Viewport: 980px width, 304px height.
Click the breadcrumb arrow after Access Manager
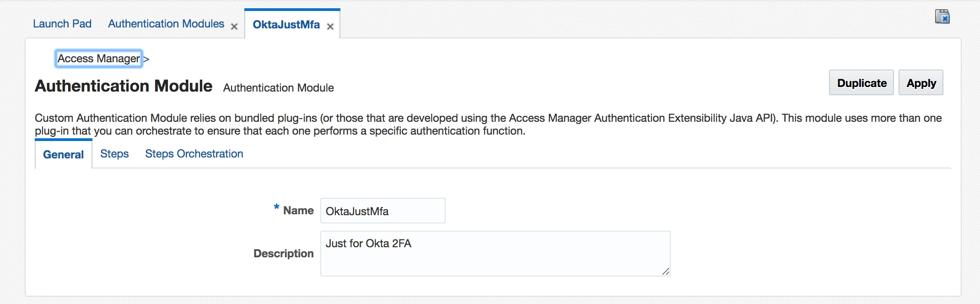point(146,59)
